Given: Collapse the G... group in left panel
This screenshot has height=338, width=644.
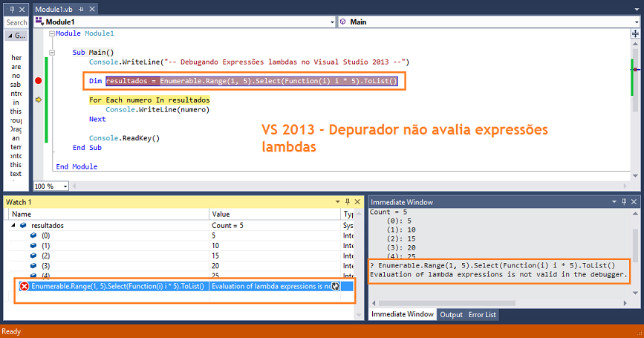Looking at the screenshot, I should 10,36.
